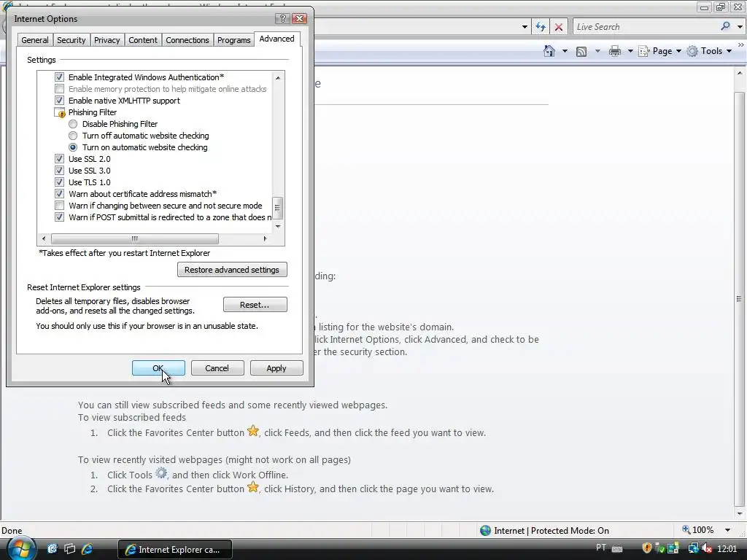This screenshot has height=560, width=747.
Task: Expand the address bar history dropdown
Action: 525,27
